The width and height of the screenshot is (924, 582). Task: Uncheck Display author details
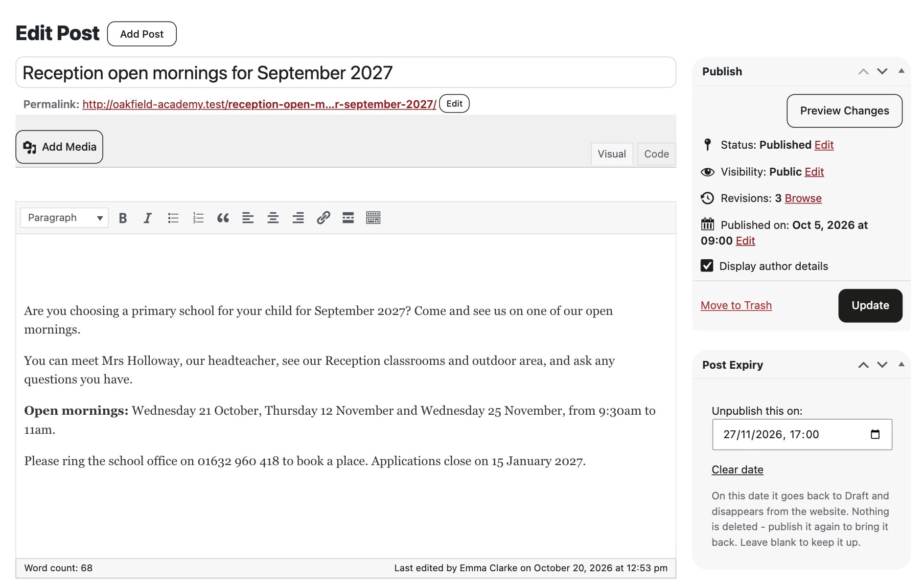pos(707,266)
